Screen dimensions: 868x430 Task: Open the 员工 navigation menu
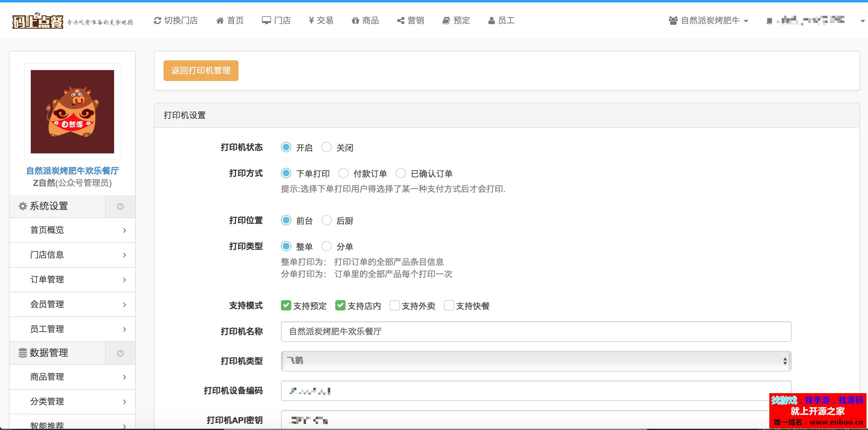501,21
